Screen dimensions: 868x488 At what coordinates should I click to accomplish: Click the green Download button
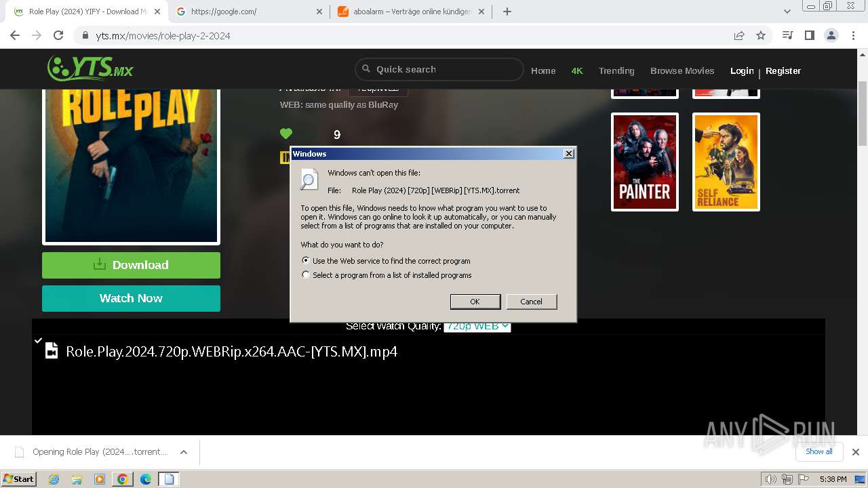131,265
